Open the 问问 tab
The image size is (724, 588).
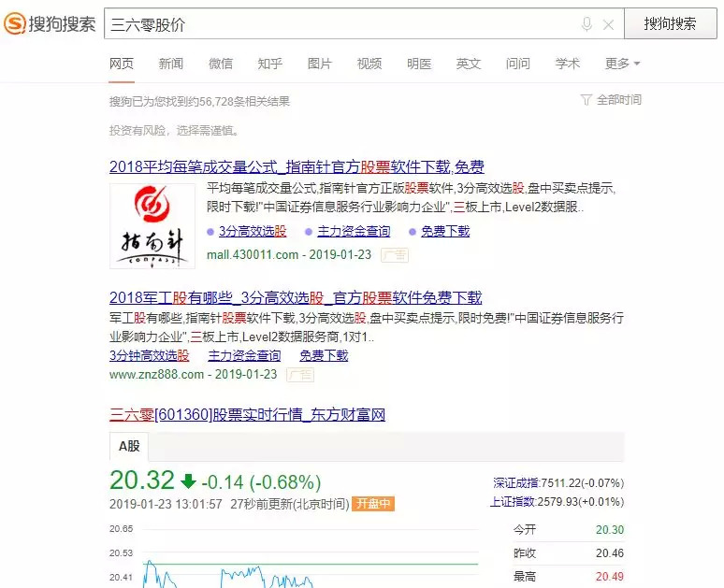point(517,64)
